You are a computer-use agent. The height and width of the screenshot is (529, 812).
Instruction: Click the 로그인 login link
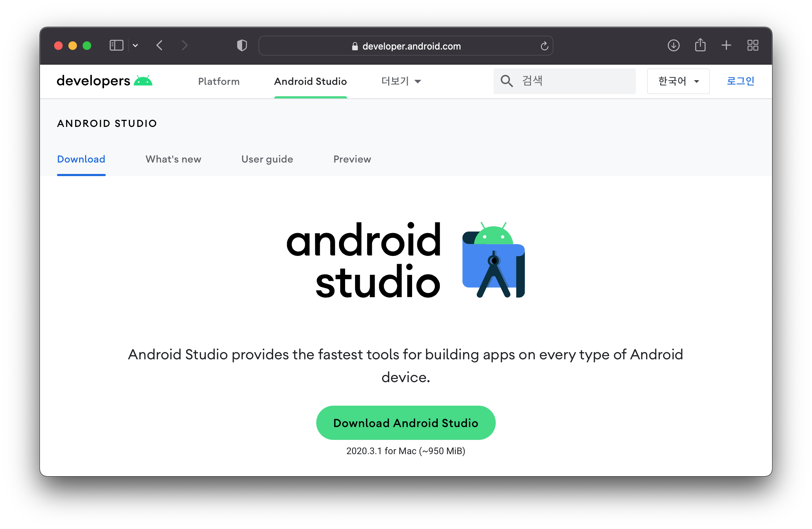tap(741, 81)
